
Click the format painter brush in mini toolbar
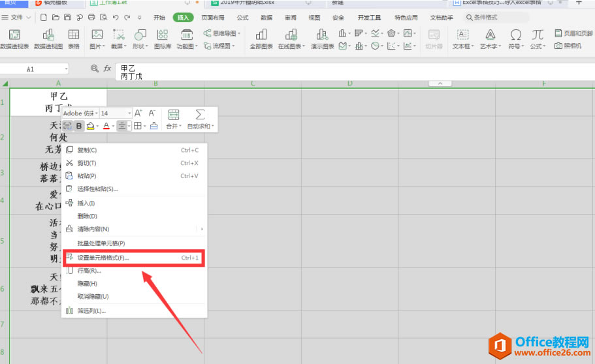[153, 126]
